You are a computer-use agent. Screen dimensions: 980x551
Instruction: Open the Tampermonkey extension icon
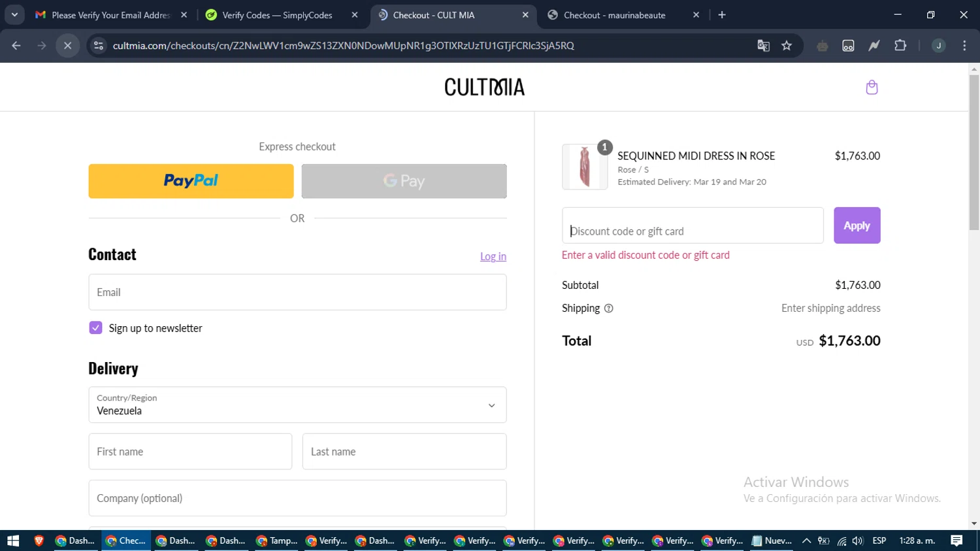coord(848,46)
